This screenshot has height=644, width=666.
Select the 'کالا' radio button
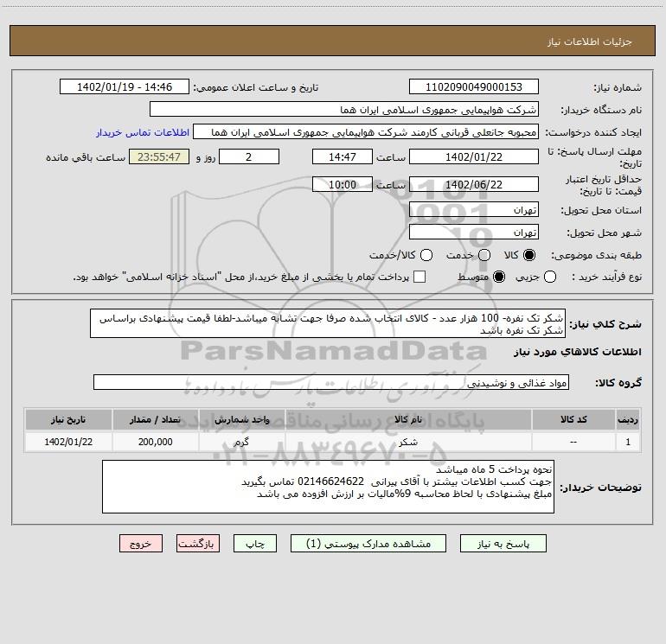531,255
